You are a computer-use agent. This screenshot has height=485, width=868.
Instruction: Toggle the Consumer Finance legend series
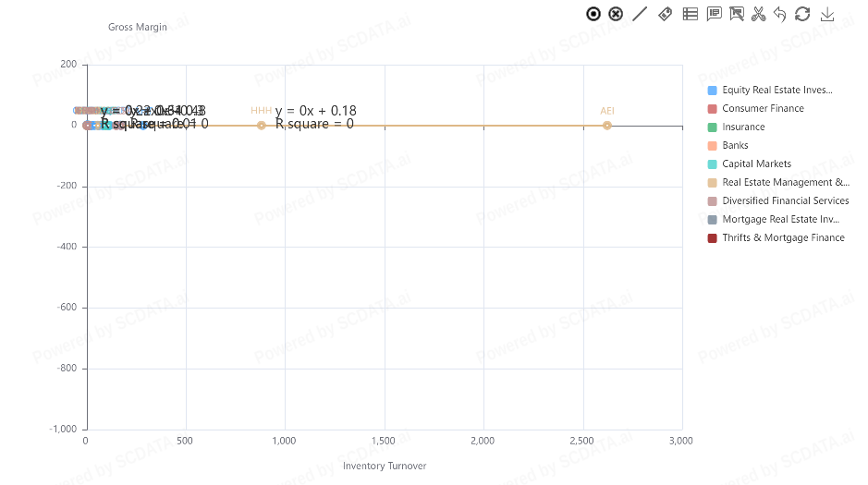click(763, 109)
